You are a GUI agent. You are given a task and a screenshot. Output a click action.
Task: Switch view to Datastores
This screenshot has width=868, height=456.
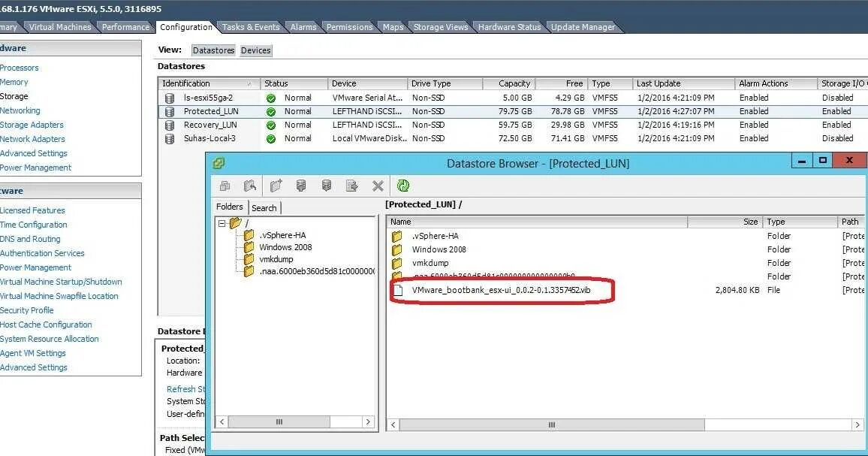tap(213, 50)
